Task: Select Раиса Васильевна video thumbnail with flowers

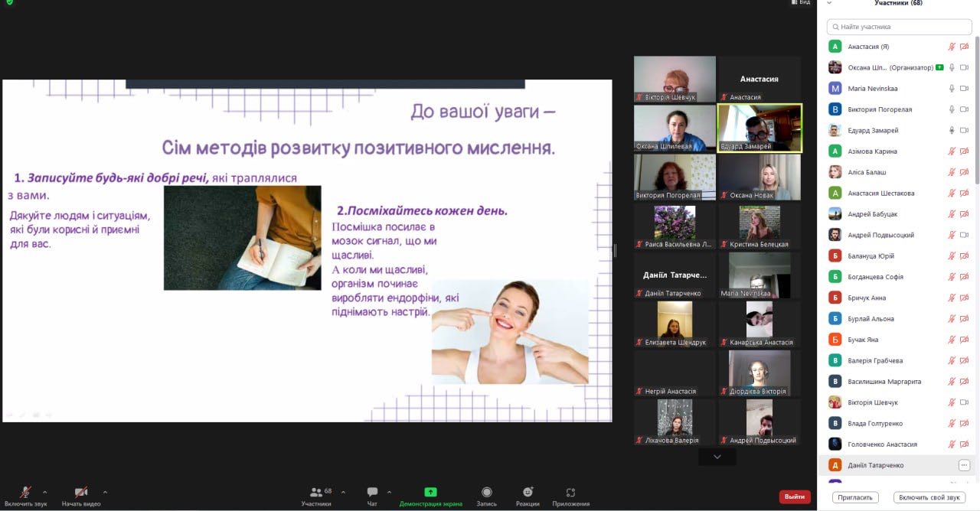Action: click(675, 226)
